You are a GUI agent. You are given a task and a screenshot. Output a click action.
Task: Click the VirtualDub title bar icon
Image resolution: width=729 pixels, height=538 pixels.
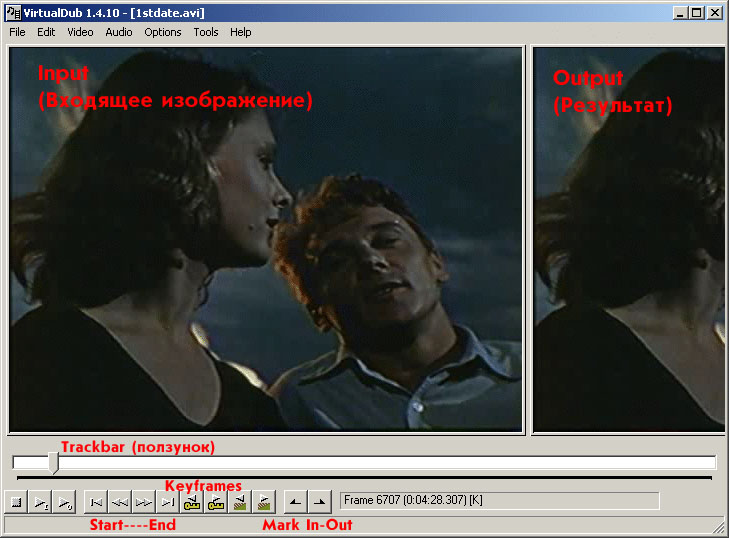point(13,13)
